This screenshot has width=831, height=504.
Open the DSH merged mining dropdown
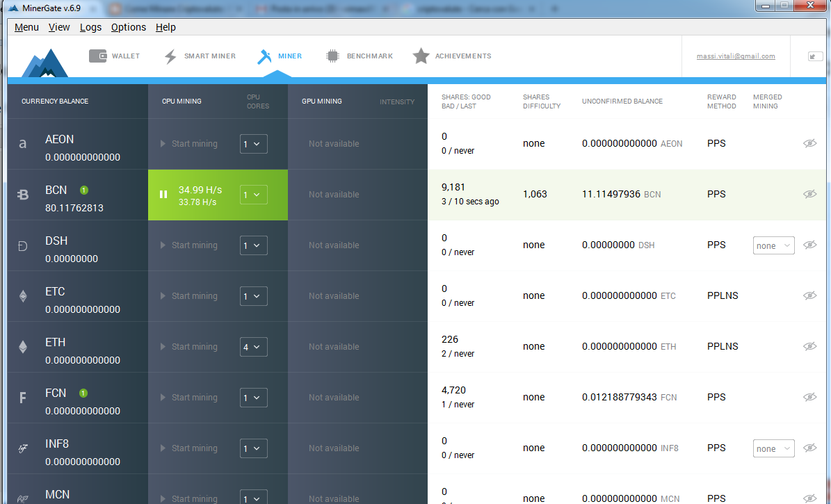tap(774, 245)
